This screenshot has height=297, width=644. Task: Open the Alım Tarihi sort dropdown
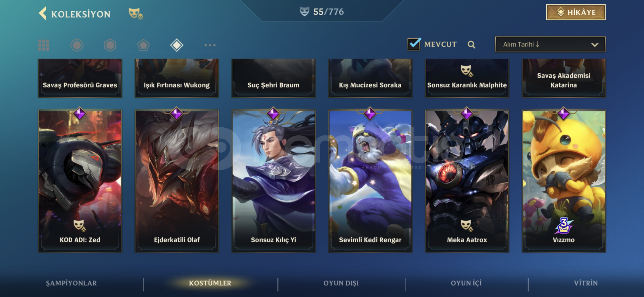click(x=550, y=45)
